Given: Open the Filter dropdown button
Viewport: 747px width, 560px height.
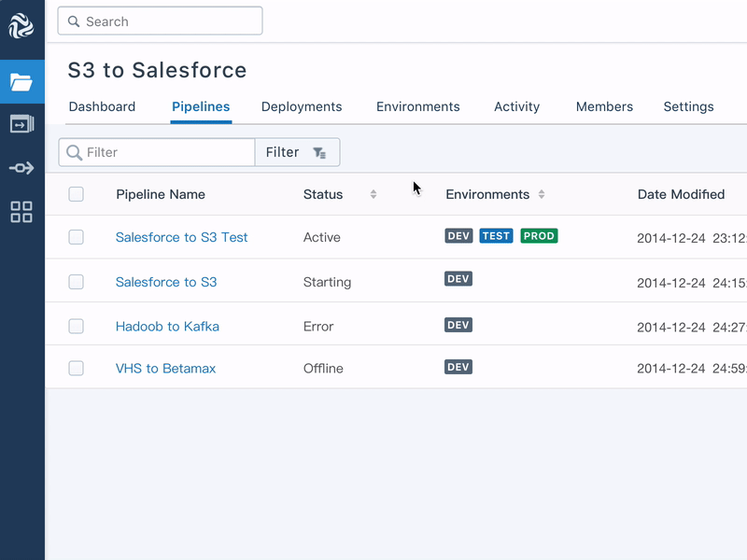Looking at the screenshot, I should pos(297,152).
